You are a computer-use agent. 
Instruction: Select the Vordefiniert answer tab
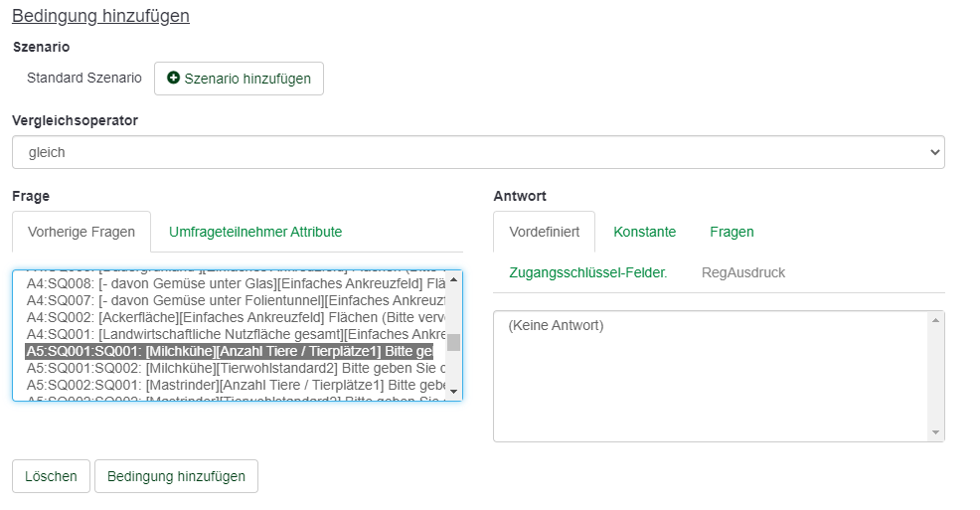tap(544, 232)
